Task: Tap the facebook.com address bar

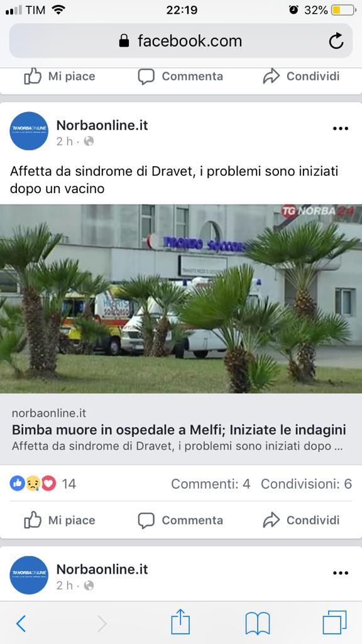Action: [181, 41]
